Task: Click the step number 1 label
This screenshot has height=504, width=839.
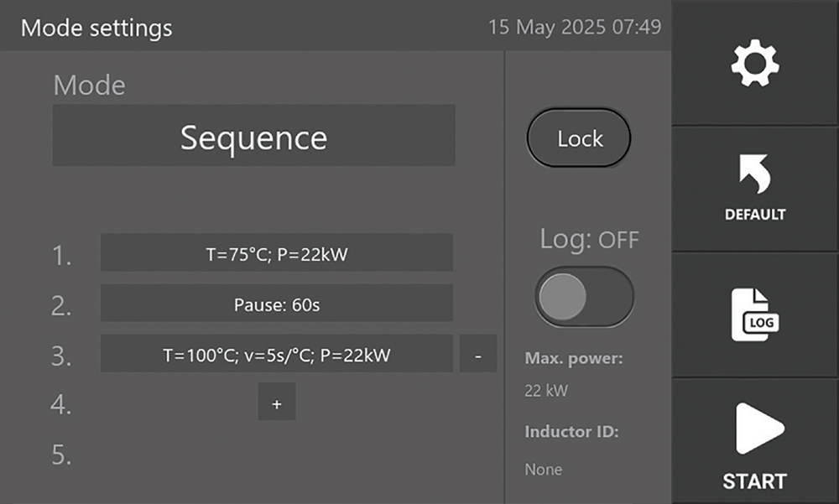Action: point(61,256)
